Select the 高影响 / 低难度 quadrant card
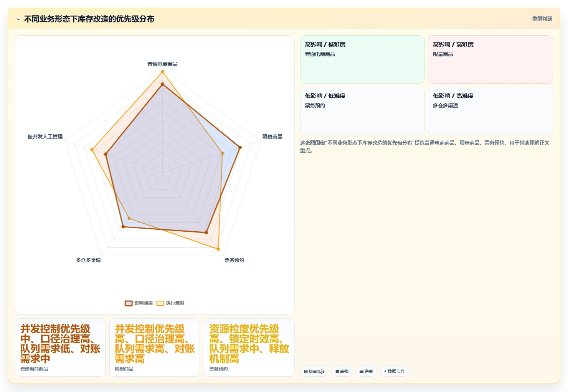Screen dimensions: 568x392 (x=362, y=59)
